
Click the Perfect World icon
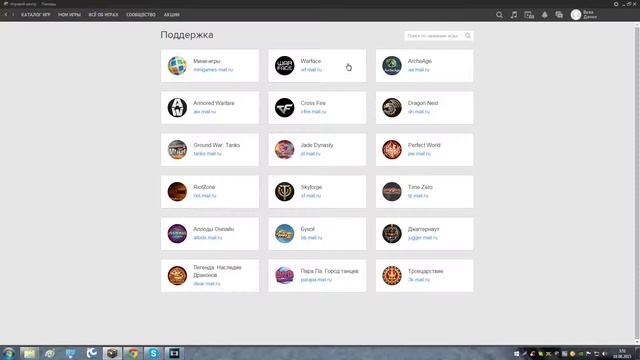click(x=392, y=150)
